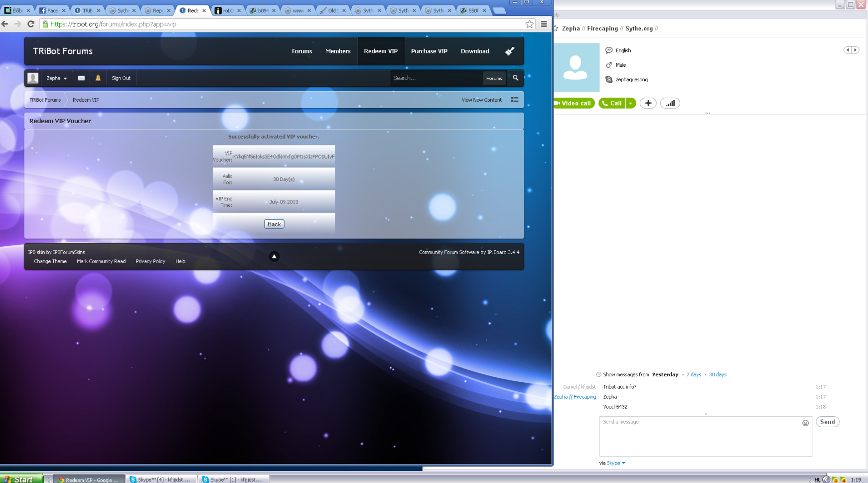Show Skype messages from 7 days

click(694, 374)
